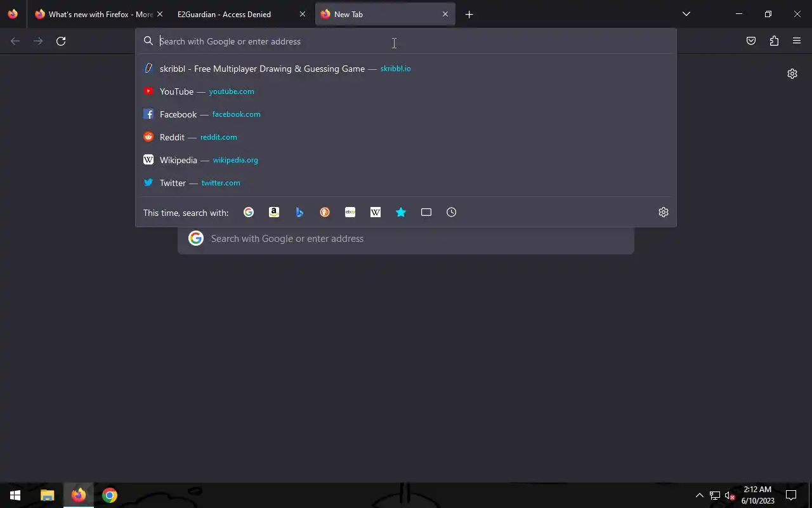Open File Explorer from taskbar
Viewport: 812px width, 508px height.
pyautogui.click(x=47, y=495)
